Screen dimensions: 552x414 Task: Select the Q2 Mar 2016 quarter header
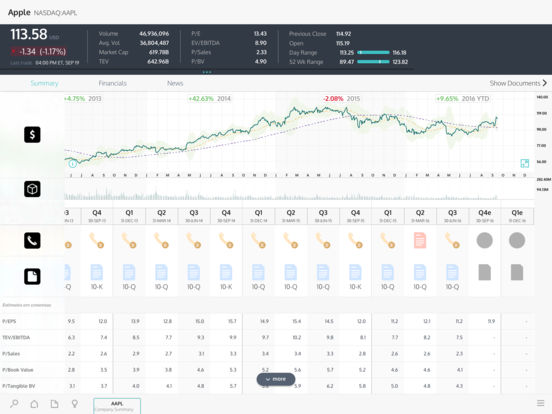420,215
